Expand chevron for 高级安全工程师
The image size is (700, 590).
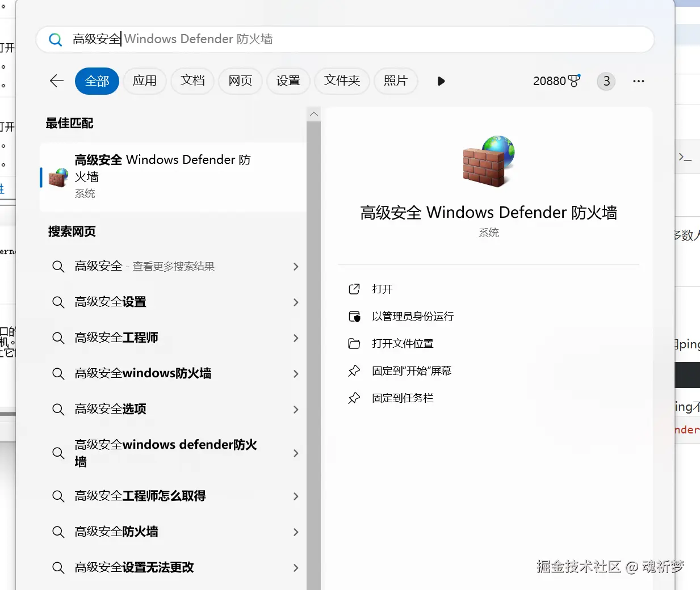[x=296, y=338]
